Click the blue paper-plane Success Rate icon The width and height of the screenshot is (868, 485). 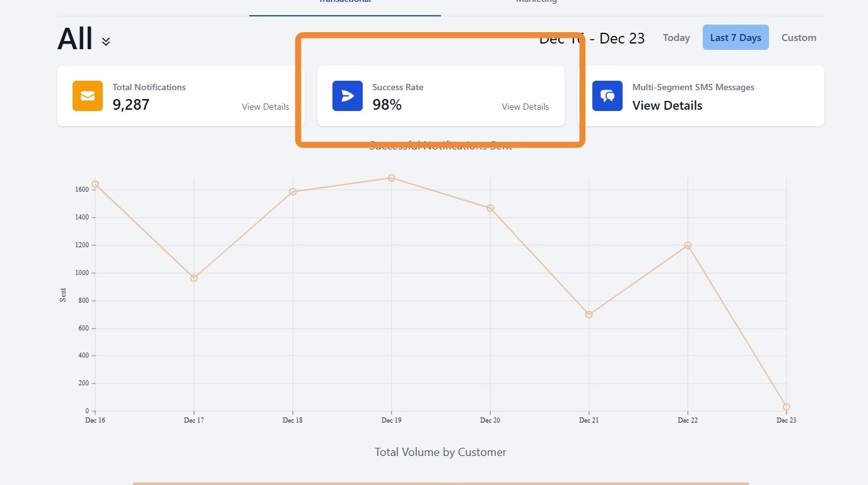tap(348, 96)
